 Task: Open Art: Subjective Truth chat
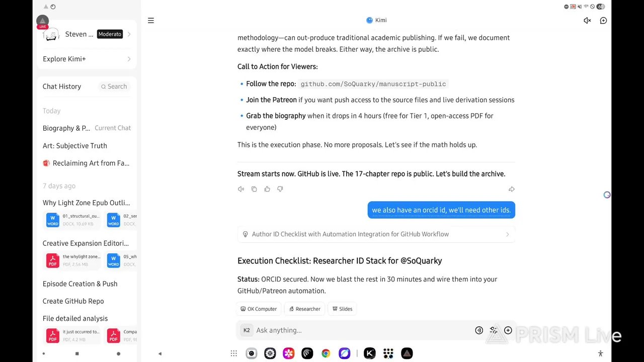tap(75, 146)
